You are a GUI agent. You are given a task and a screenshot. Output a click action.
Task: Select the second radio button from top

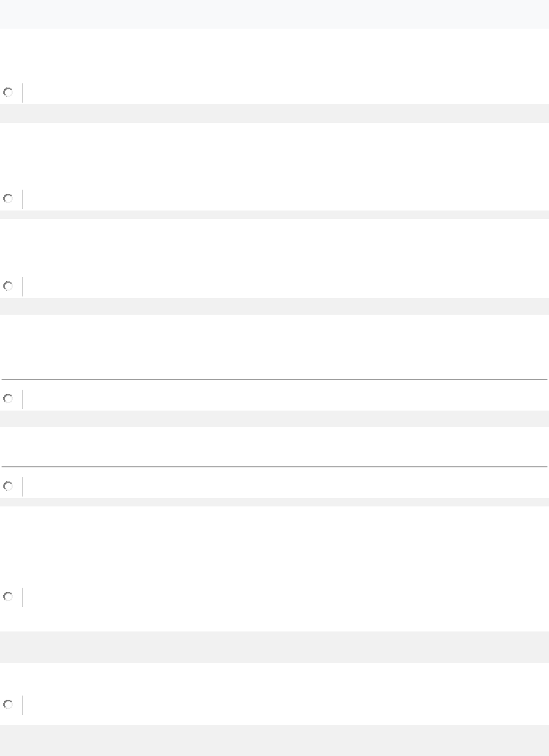click(8, 199)
